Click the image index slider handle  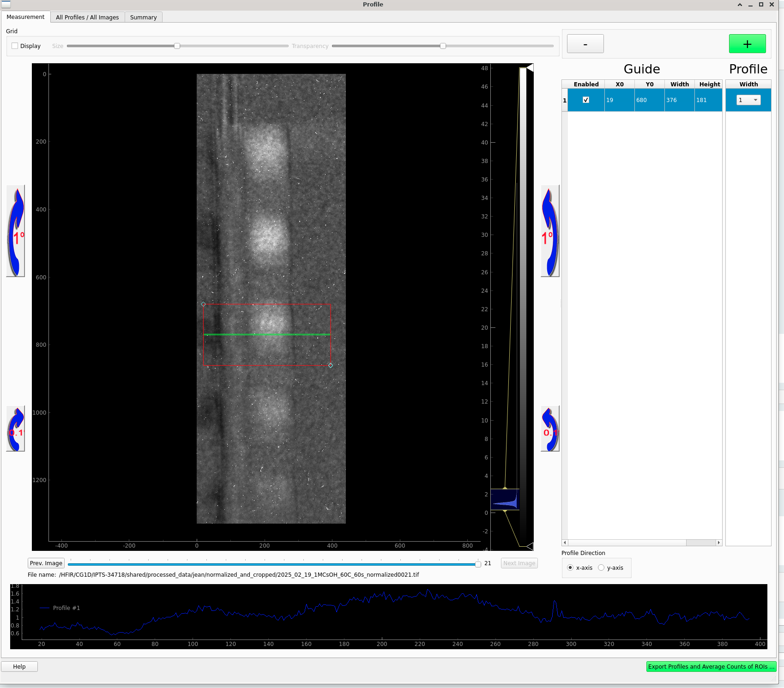[x=478, y=564]
